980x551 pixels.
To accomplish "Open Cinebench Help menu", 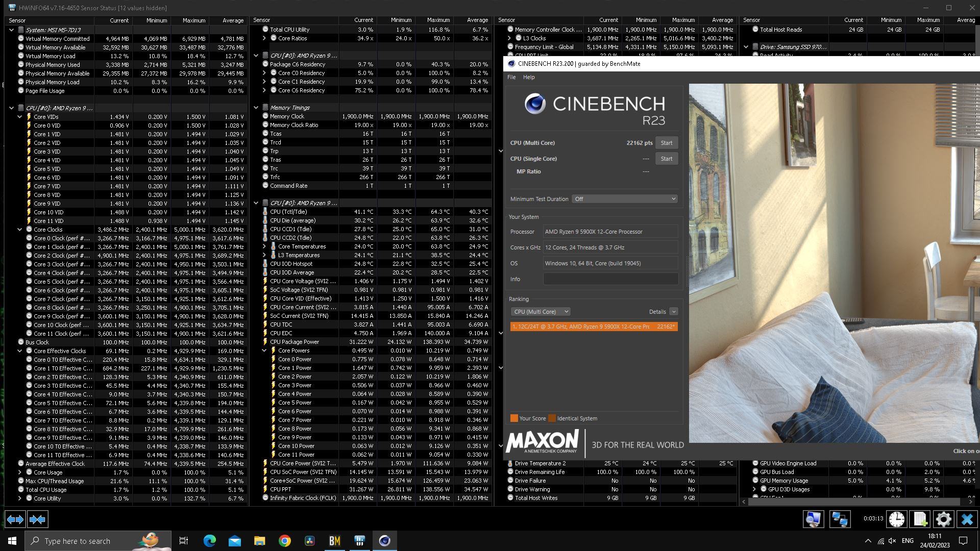I will click(x=529, y=77).
